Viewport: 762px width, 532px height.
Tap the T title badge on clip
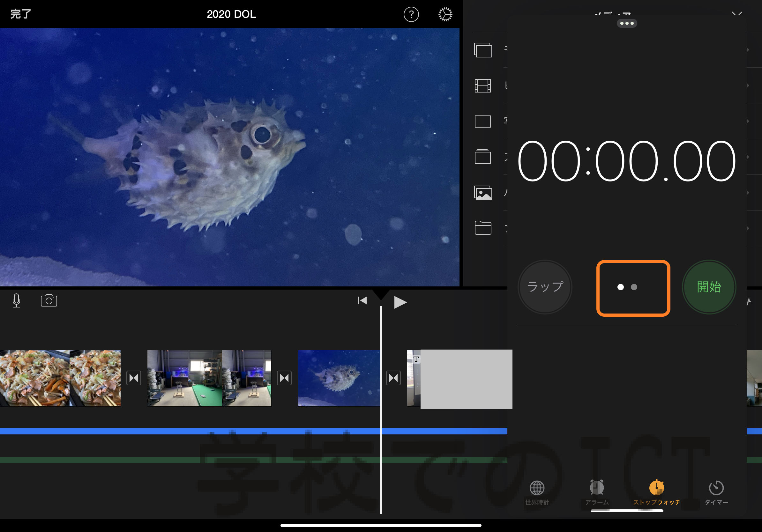point(416,359)
